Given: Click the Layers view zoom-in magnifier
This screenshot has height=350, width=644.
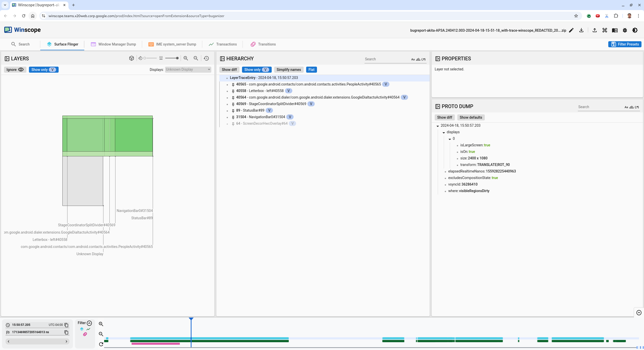Looking at the screenshot, I should tap(186, 58).
